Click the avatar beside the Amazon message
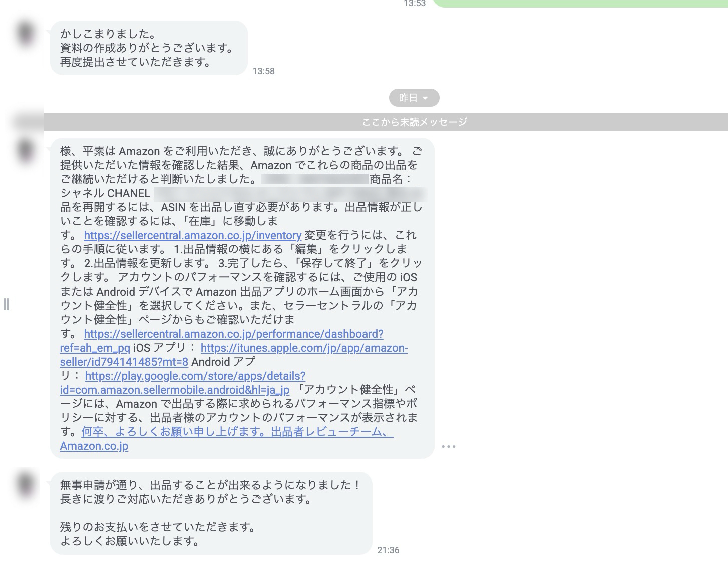Image resolution: width=728 pixels, height=566 pixels. [x=25, y=151]
